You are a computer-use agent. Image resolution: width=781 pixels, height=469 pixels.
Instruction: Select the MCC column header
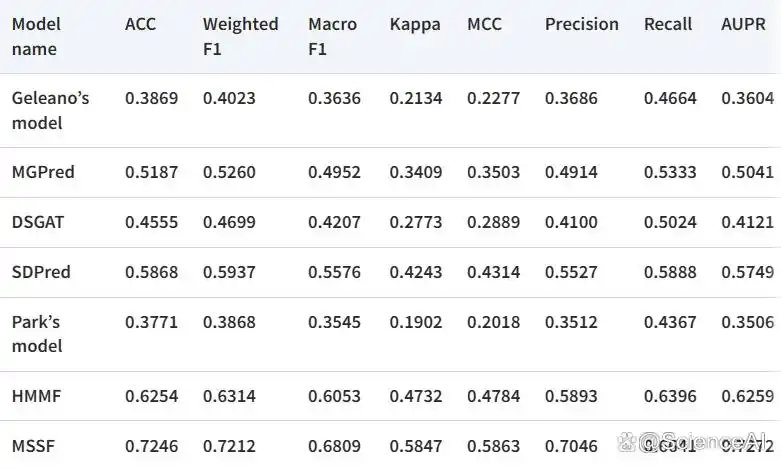(x=484, y=24)
